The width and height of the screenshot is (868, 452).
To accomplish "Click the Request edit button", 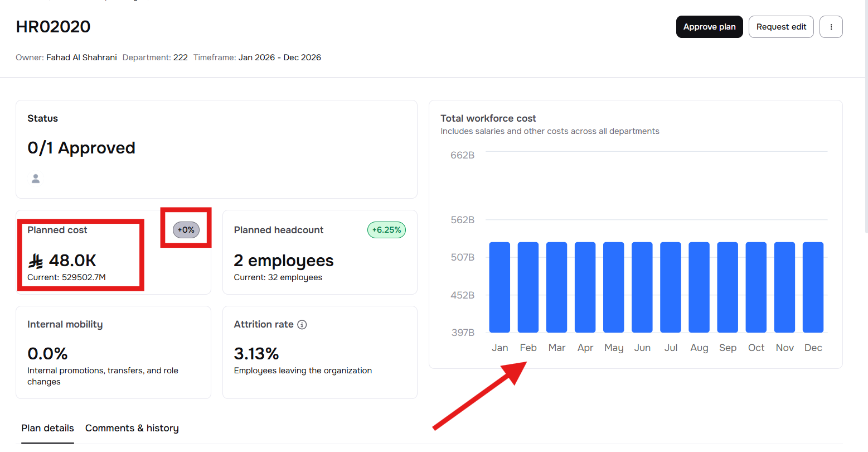I will click(780, 27).
